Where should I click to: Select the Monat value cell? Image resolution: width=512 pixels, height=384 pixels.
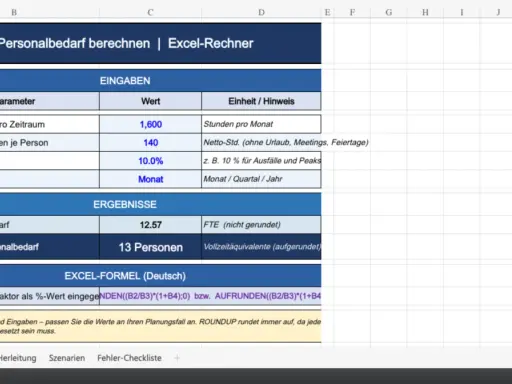tap(150, 179)
